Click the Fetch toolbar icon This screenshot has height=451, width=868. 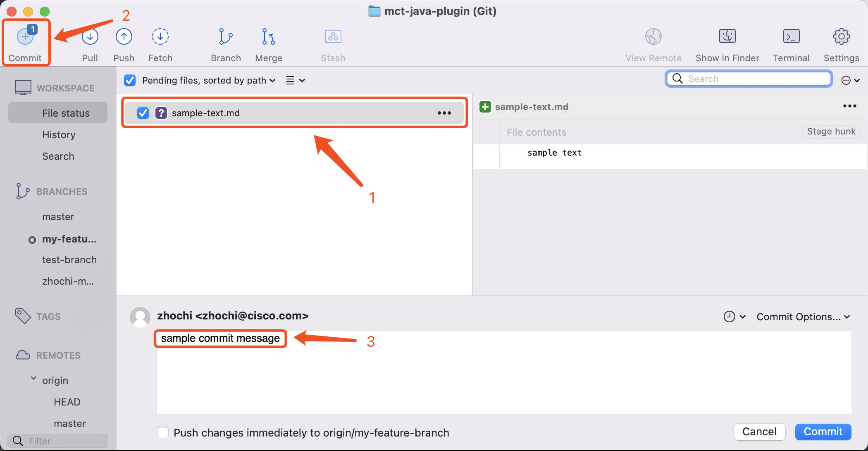pyautogui.click(x=160, y=37)
